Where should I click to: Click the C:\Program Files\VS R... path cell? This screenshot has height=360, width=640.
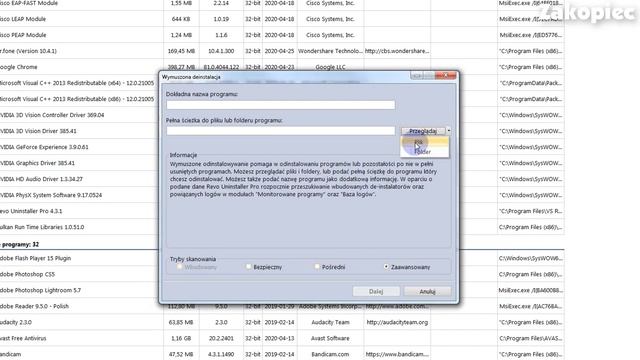point(531,211)
